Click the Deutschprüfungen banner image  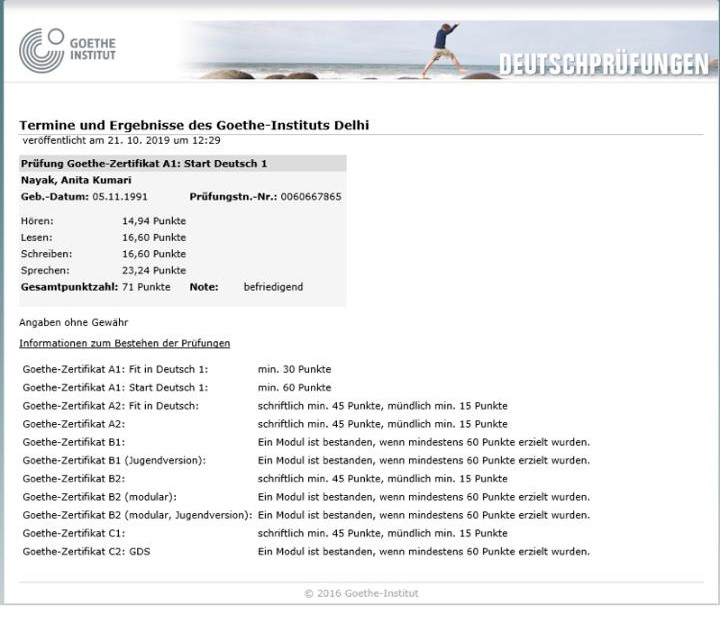coord(448,50)
